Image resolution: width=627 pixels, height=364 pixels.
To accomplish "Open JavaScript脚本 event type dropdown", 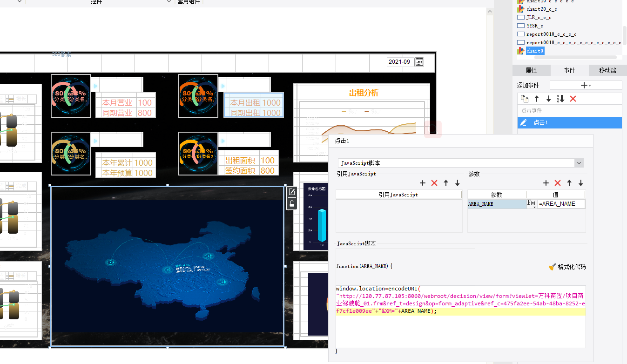I will [x=579, y=163].
